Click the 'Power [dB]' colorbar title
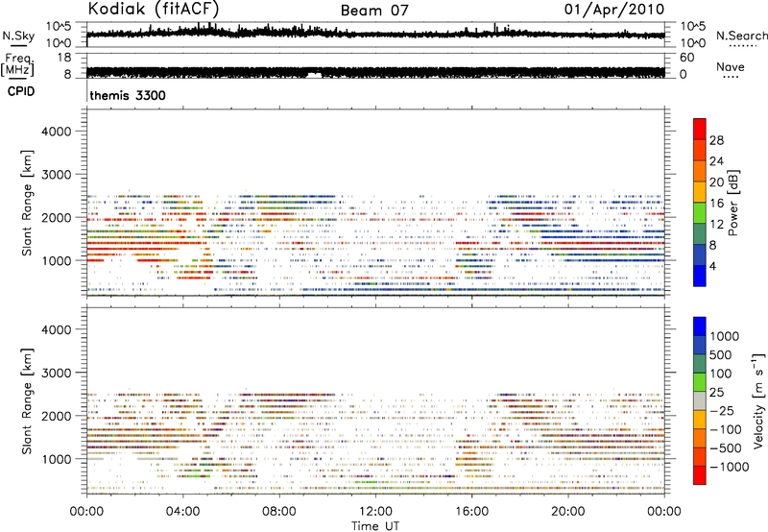 click(733, 203)
